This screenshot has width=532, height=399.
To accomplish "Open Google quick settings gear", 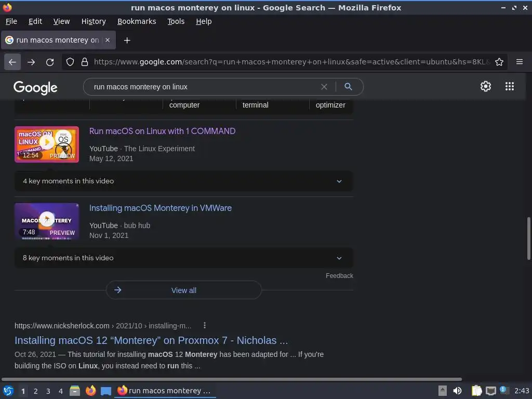I will (x=486, y=86).
